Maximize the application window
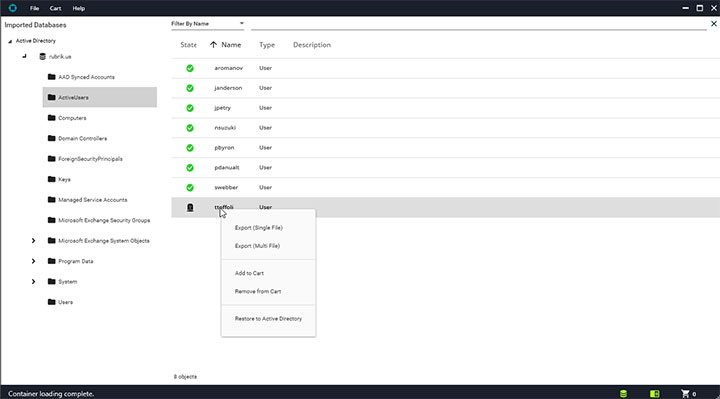This screenshot has height=399, width=720. point(699,8)
